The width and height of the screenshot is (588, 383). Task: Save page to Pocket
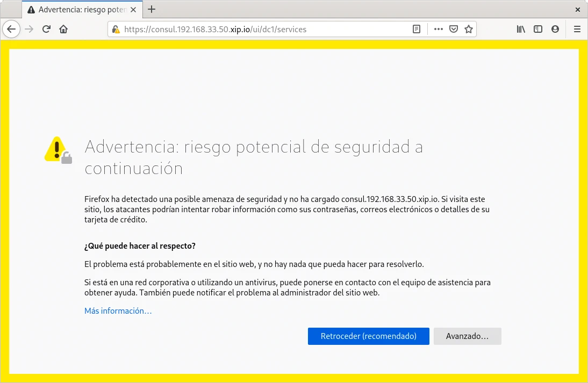454,29
